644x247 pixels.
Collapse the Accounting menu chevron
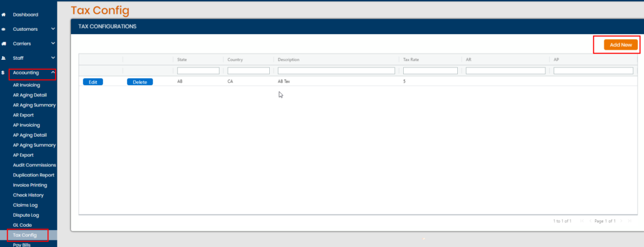[53, 72]
